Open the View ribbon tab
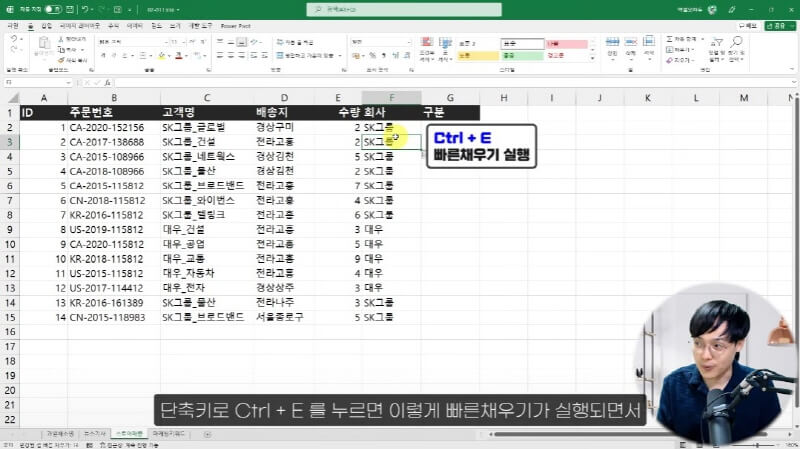Screen dimensions: 800x449 coord(175,26)
